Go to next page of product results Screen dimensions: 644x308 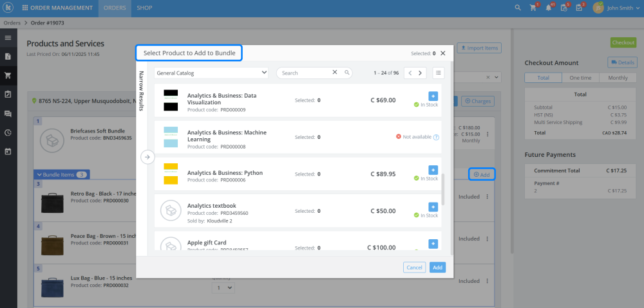420,73
